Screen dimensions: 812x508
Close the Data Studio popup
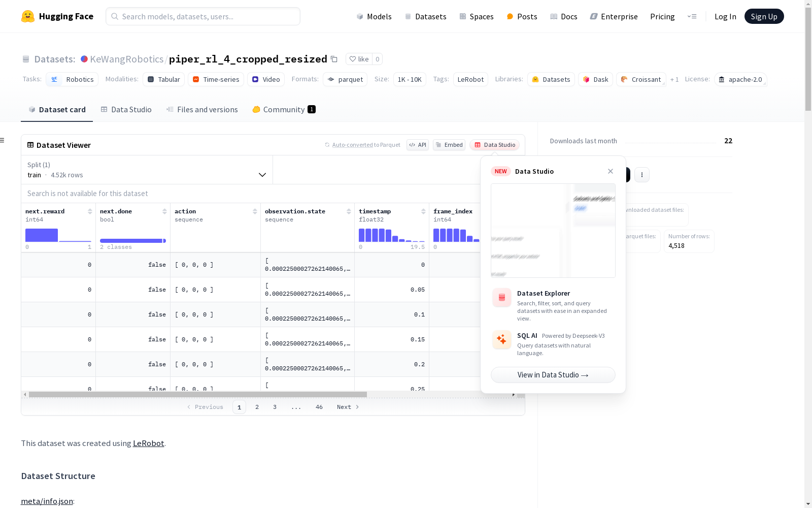[611, 171]
